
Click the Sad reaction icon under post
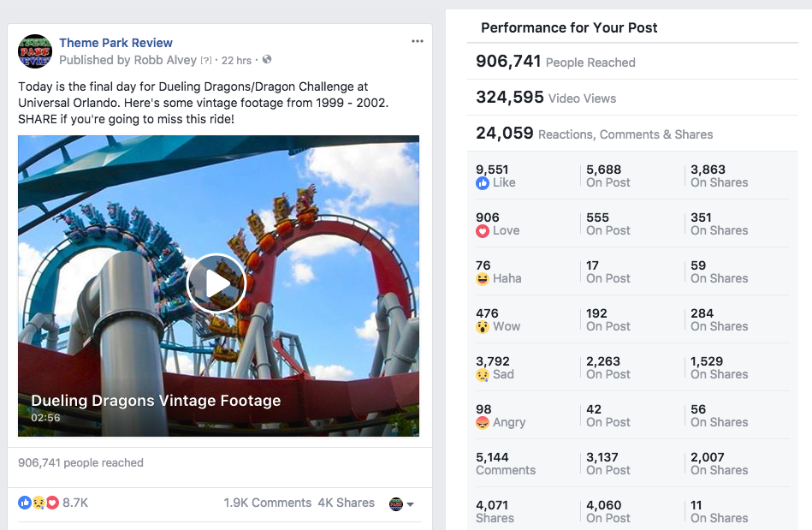click(39, 503)
